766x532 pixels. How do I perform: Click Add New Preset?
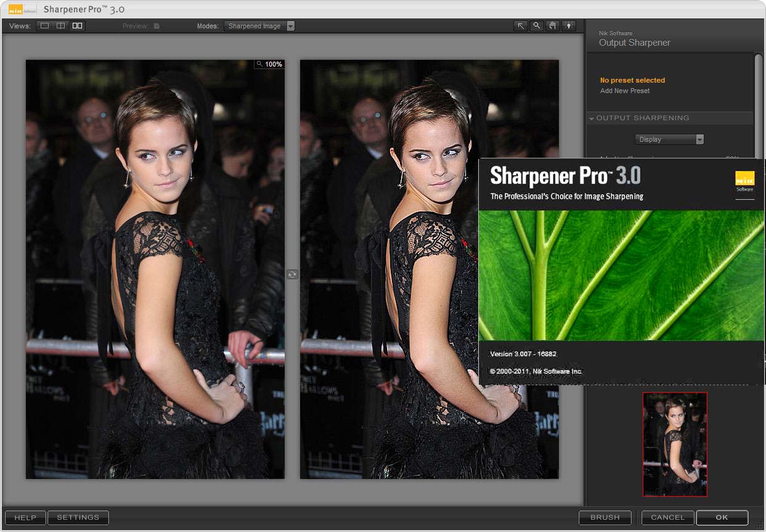(625, 91)
